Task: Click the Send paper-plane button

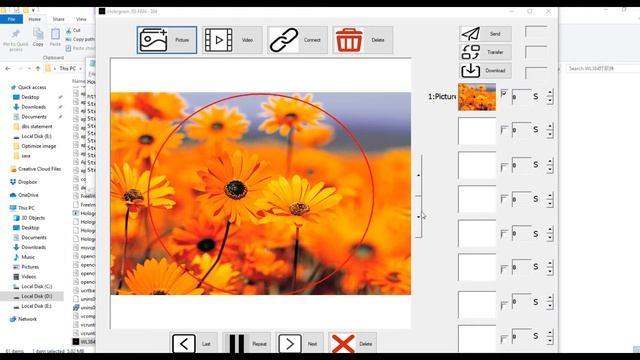Action: tap(485, 34)
